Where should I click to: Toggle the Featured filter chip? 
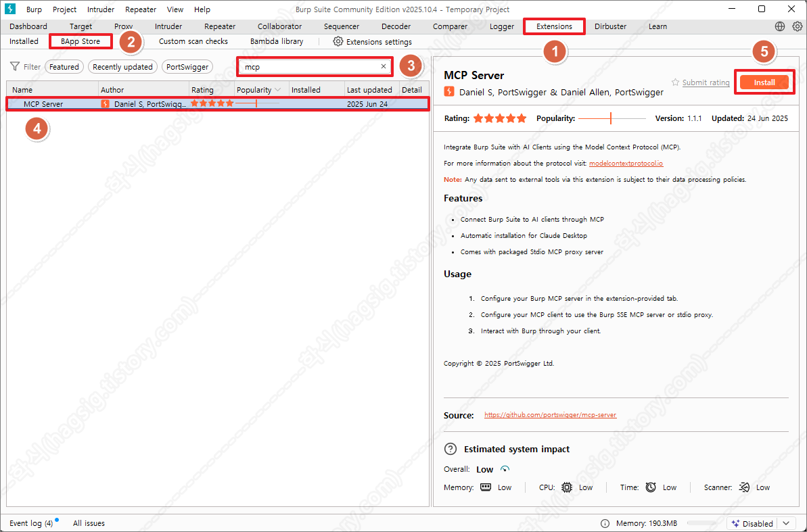tap(64, 67)
